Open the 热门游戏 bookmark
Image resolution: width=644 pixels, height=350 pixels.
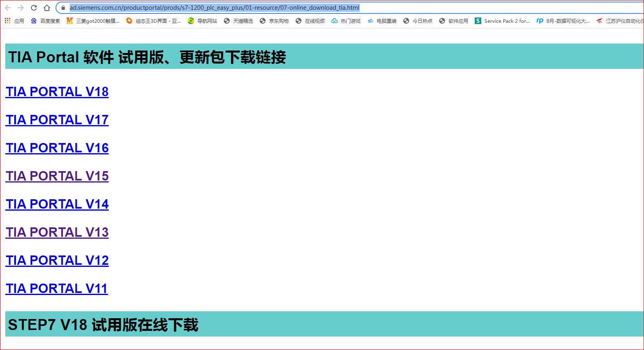coord(346,21)
